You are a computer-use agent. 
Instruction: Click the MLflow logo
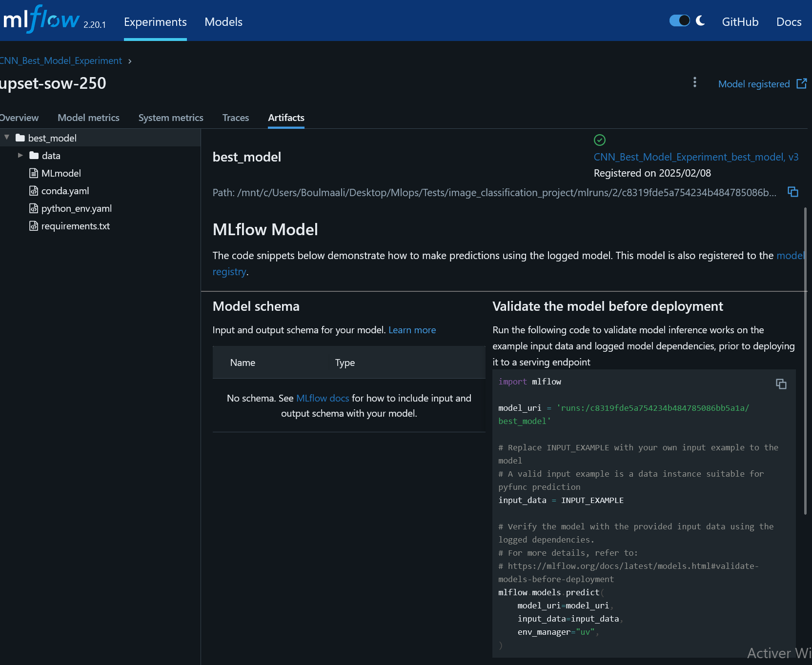click(x=41, y=20)
